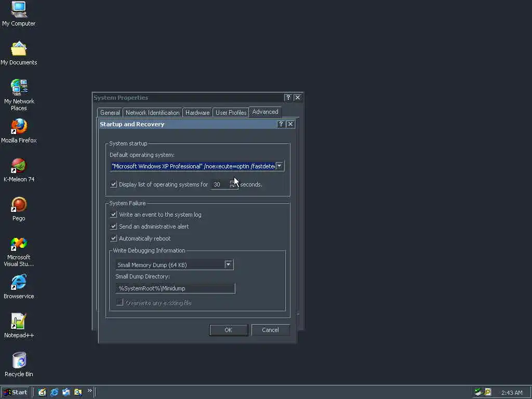The image size is (532, 399).
Task: Switch to the Network Identification tab
Action: pyautogui.click(x=152, y=113)
